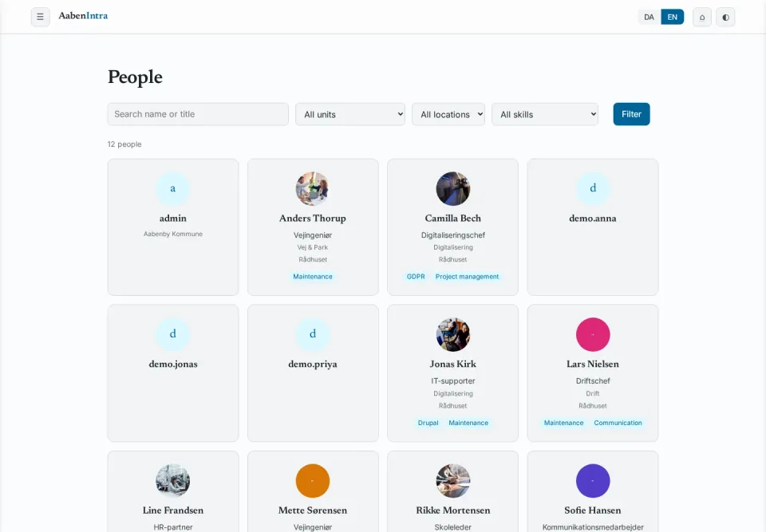Toggle dark mode contrast icon

(x=725, y=17)
